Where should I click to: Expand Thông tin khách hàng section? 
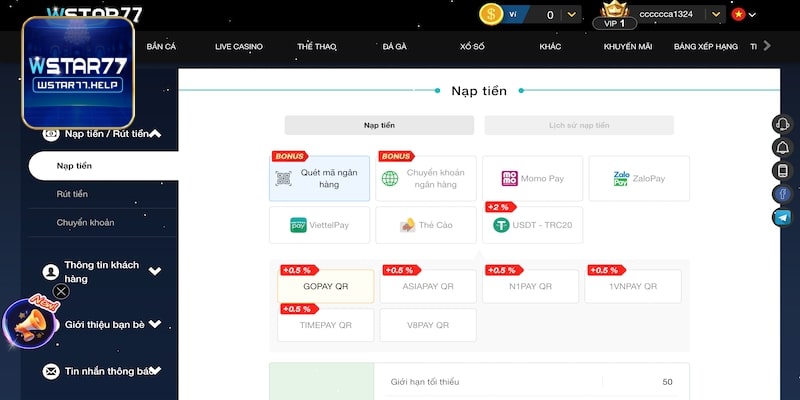click(155, 271)
